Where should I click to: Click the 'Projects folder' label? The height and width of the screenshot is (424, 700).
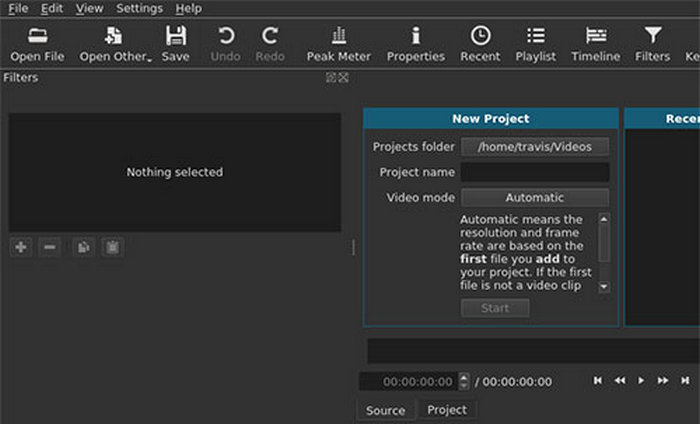(x=413, y=147)
